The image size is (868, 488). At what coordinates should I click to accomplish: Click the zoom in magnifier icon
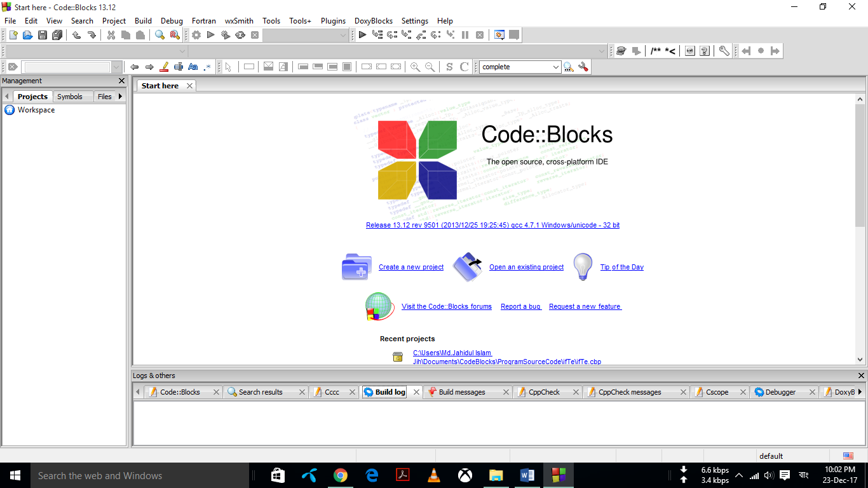coord(416,67)
